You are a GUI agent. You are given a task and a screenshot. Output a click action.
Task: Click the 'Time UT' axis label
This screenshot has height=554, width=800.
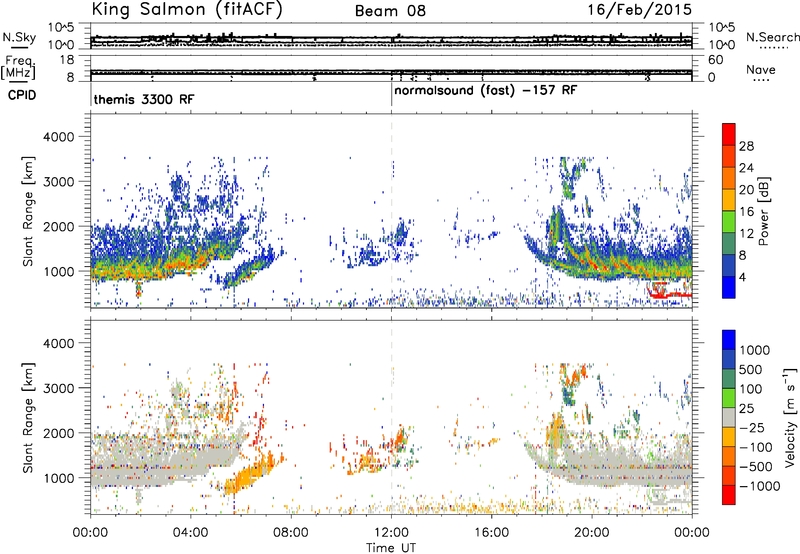point(391,548)
